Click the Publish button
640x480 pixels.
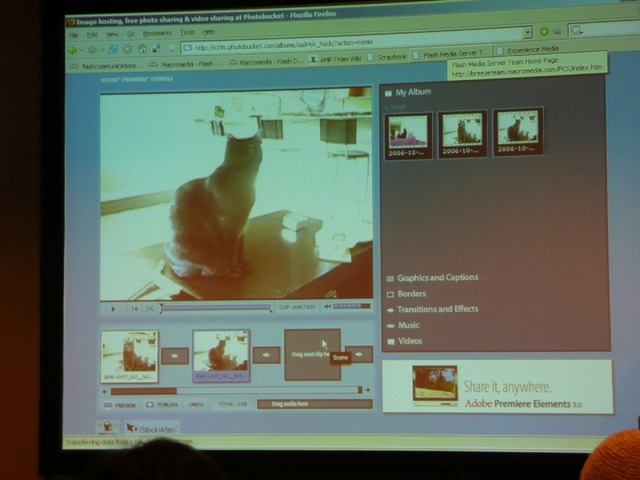point(162,404)
